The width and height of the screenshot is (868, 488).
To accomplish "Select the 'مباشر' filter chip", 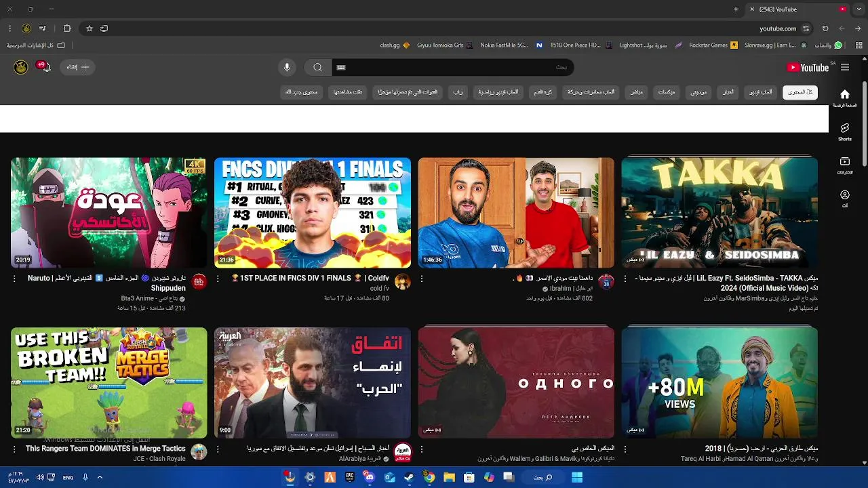I will [x=637, y=91].
